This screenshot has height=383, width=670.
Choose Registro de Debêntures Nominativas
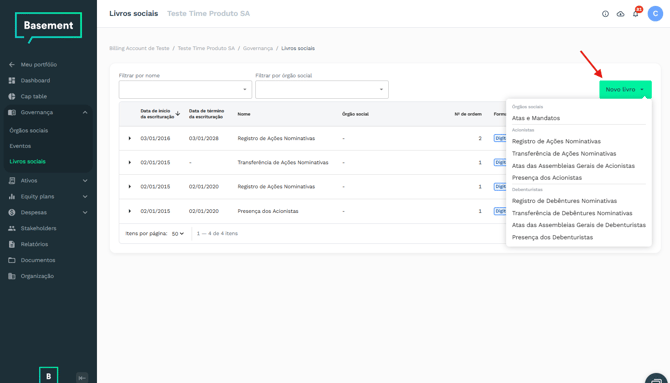pos(564,201)
